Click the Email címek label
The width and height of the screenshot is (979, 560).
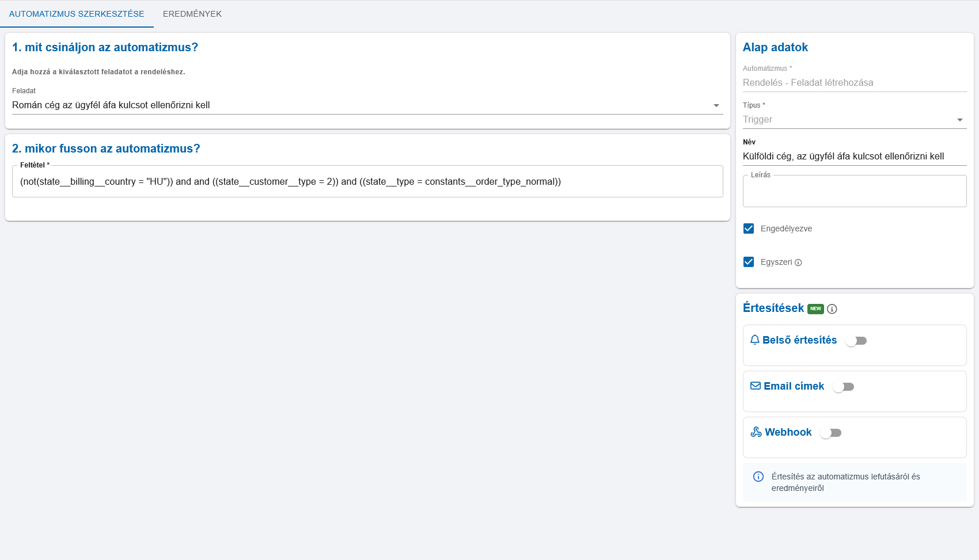[794, 386]
